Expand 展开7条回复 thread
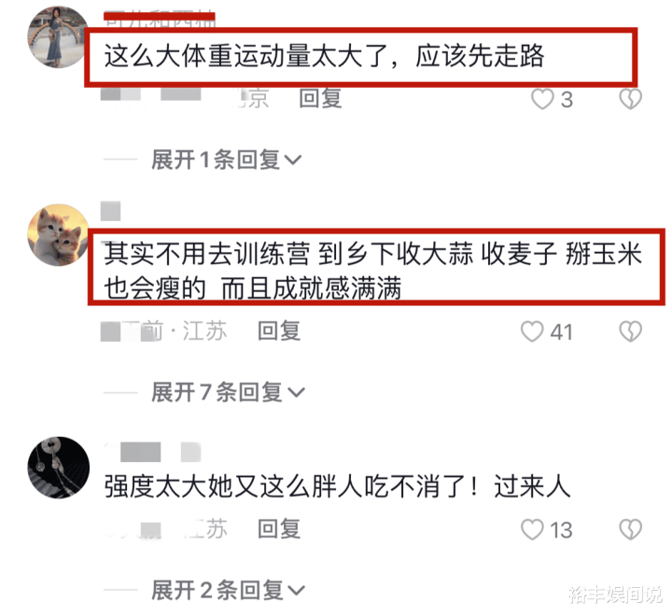Viewport: 672px width, 616px height. [x=228, y=392]
